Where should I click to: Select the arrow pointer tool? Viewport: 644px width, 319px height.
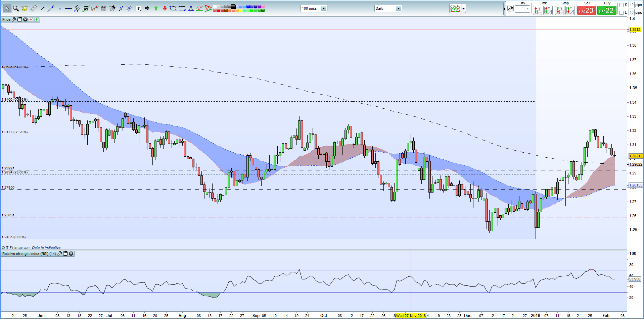[7, 8]
